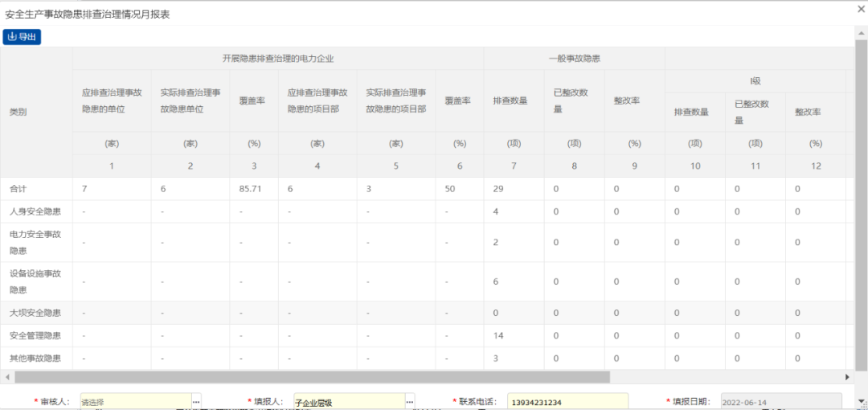Click the I级 group header
The width and height of the screenshot is (868, 410).
(x=755, y=81)
